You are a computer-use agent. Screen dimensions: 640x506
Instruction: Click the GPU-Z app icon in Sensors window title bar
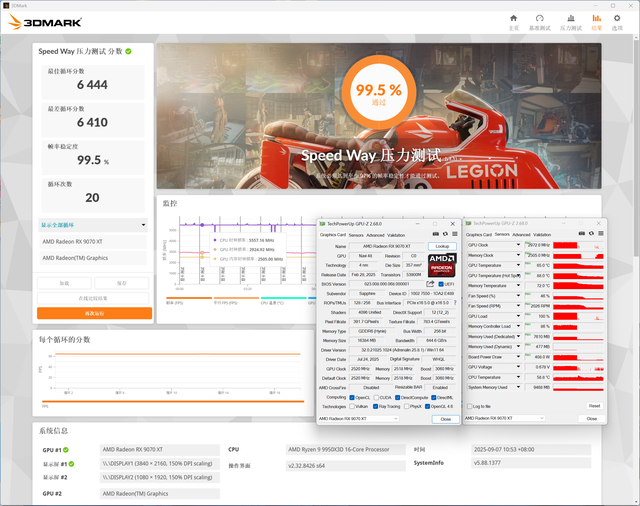click(x=469, y=223)
